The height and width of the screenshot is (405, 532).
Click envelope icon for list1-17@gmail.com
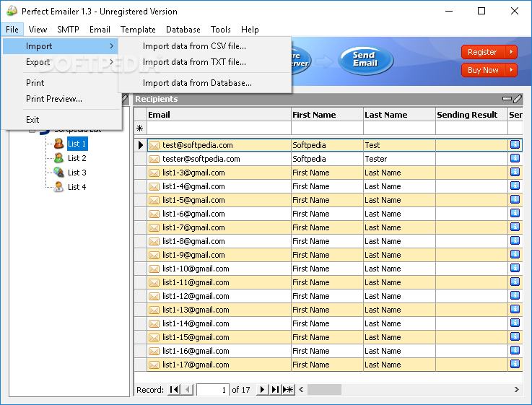[x=154, y=365]
